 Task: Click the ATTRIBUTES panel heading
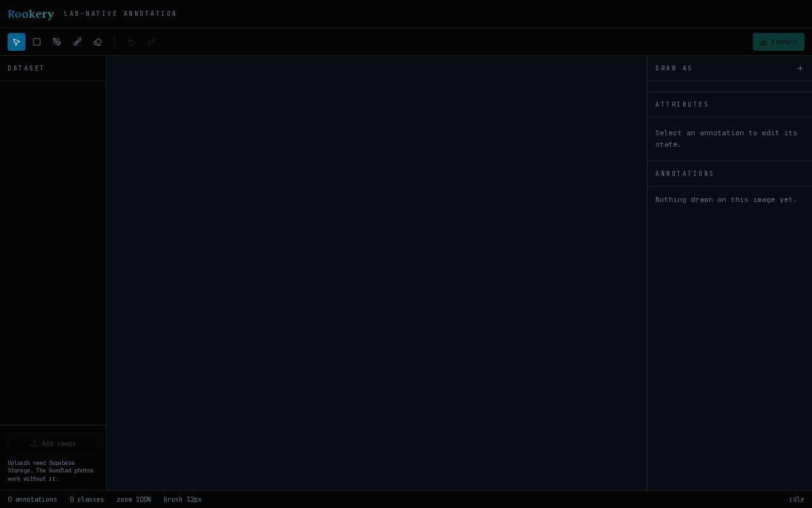(682, 105)
